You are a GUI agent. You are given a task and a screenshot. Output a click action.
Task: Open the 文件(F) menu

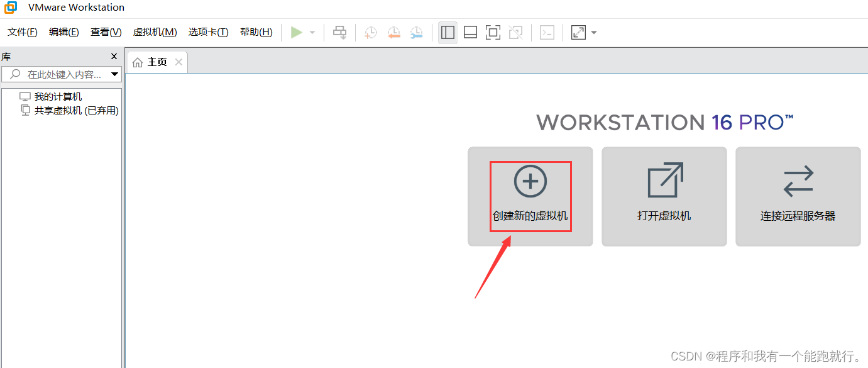tap(23, 32)
